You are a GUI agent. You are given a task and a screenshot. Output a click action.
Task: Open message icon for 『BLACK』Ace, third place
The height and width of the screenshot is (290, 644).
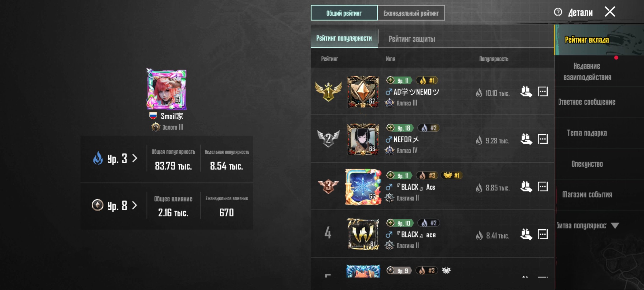[x=543, y=187]
